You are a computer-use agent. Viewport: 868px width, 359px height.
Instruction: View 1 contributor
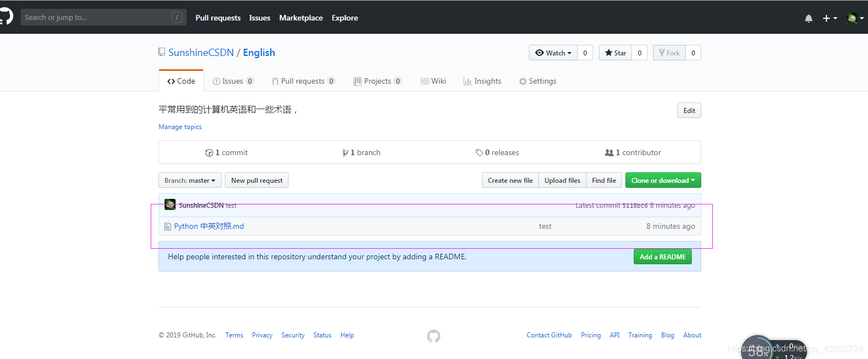pos(633,152)
